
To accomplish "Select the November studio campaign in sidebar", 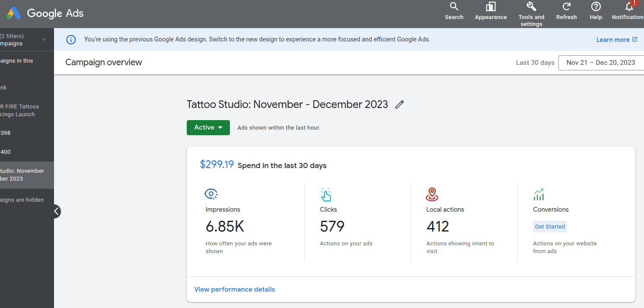I will [x=27, y=175].
